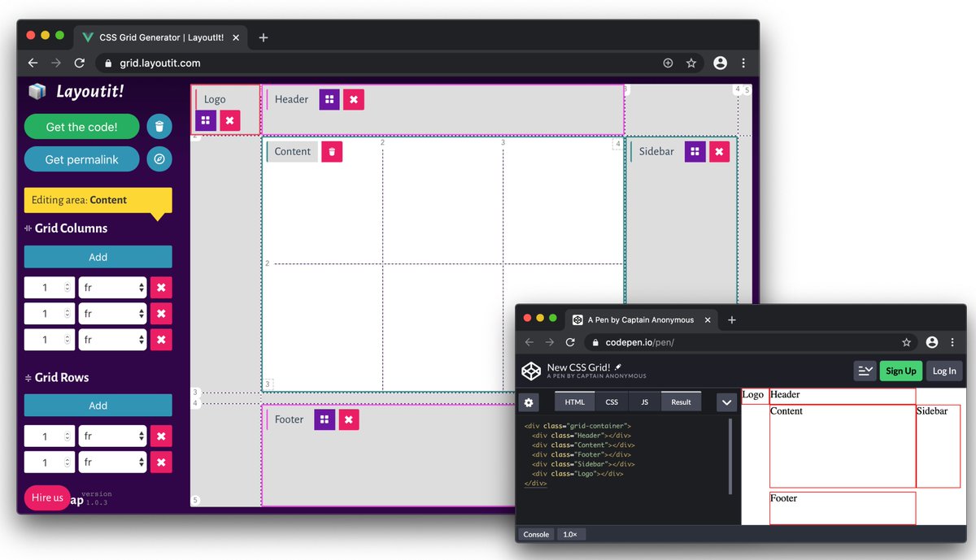Go back in the Layoutit browser window
The image size is (976, 560).
point(33,63)
